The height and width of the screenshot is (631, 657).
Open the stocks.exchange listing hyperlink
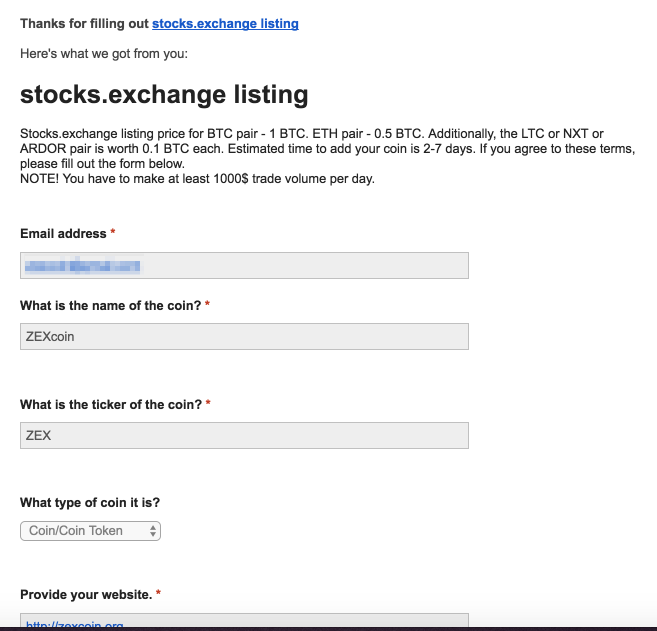coord(225,23)
